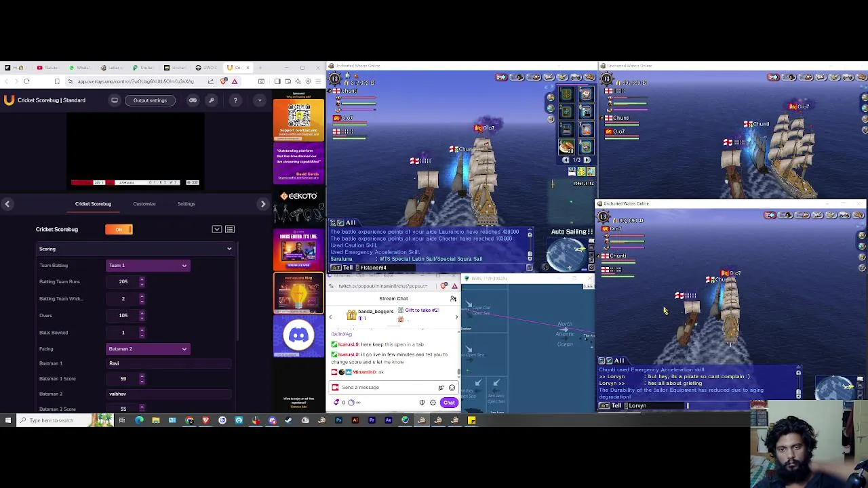Switch to the Settings tab
The width and height of the screenshot is (868, 488).
(x=186, y=203)
